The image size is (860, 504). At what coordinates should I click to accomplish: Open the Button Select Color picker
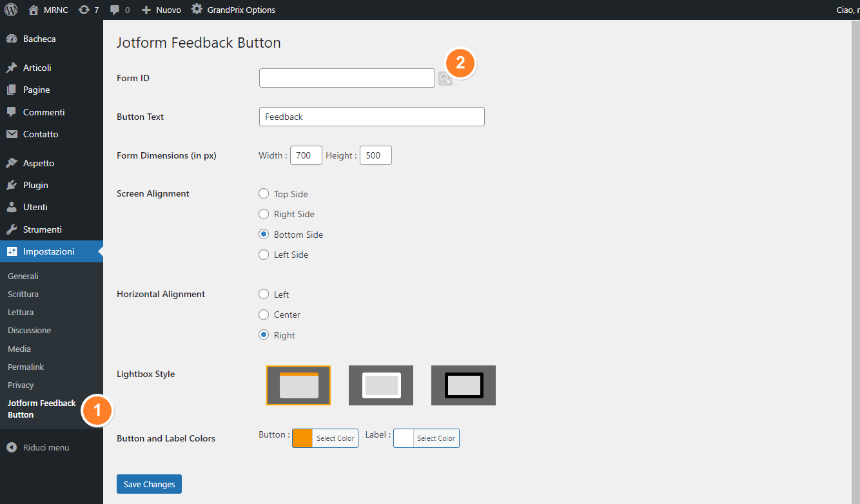tap(335, 438)
